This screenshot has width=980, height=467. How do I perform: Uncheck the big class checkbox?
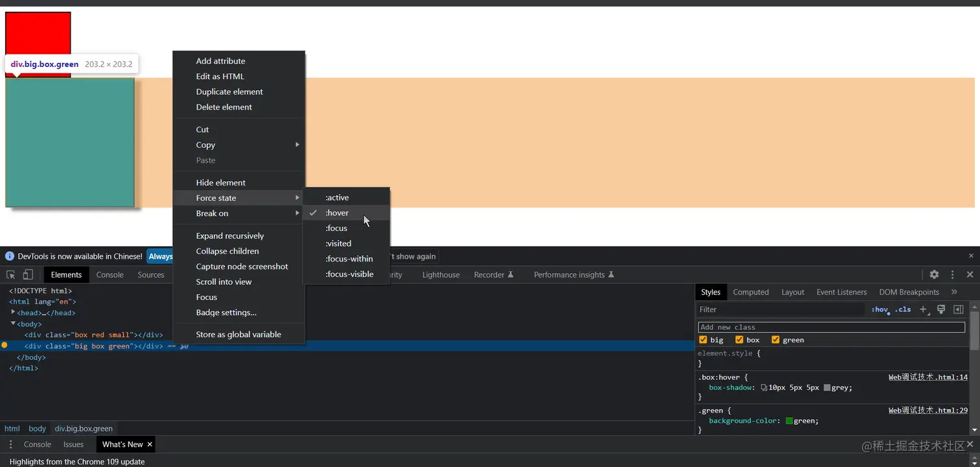[703, 340]
